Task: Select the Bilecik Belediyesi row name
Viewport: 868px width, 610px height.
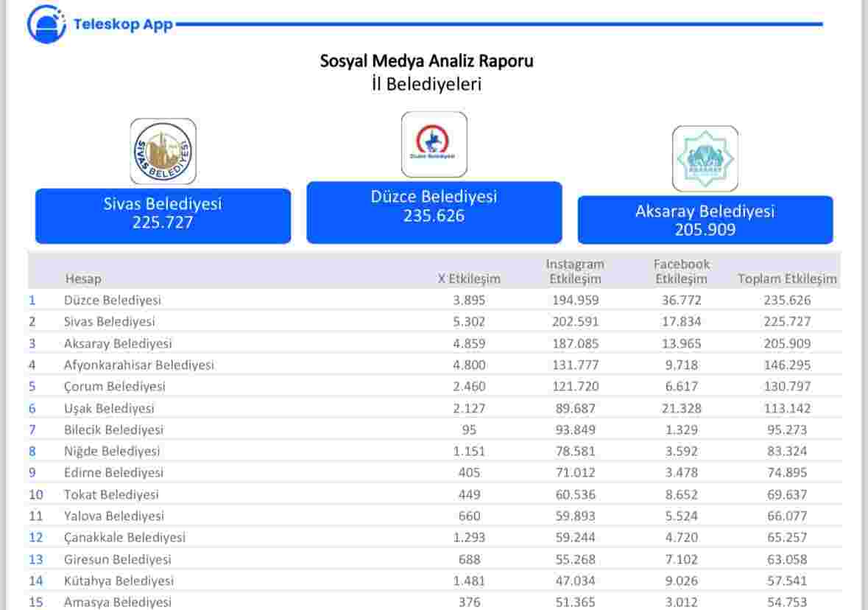Action: tap(114, 430)
